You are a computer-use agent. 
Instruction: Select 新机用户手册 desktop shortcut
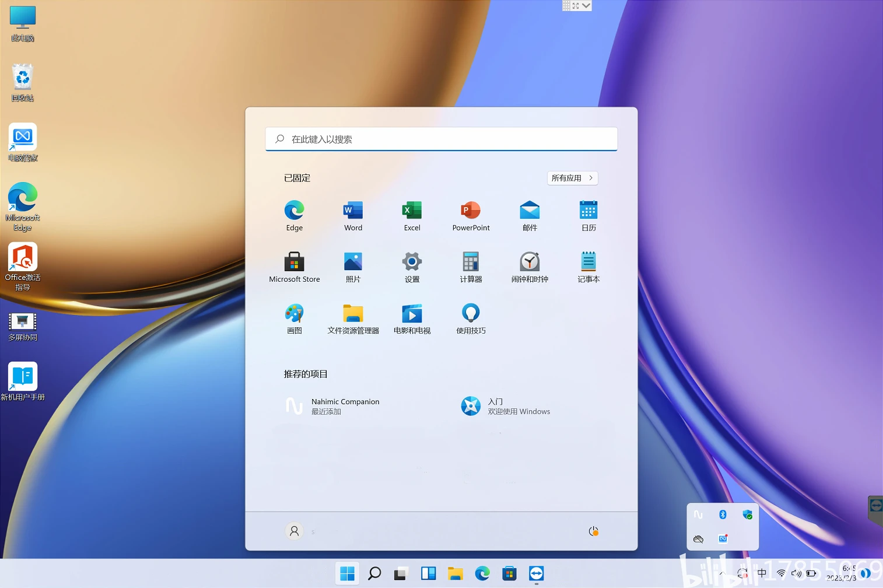tap(23, 382)
